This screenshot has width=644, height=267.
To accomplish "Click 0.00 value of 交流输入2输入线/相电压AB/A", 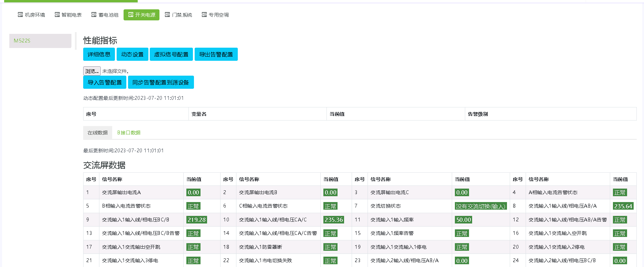I will tap(462, 261).
